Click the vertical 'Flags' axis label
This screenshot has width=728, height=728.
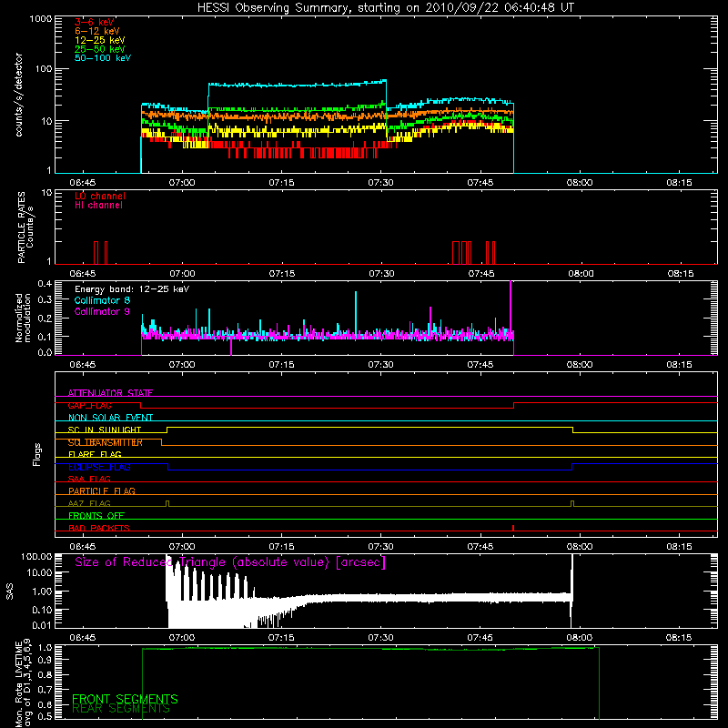coord(36,454)
